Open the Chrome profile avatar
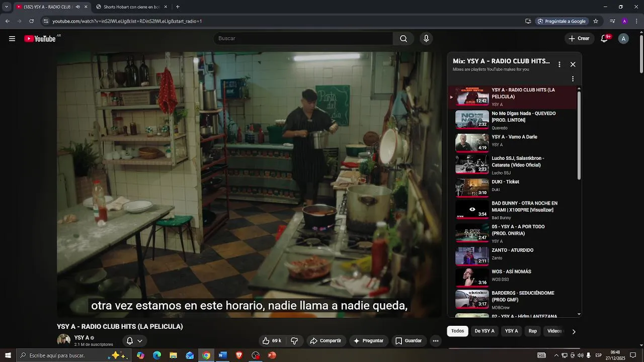The height and width of the screenshot is (362, 644). pos(624,21)
